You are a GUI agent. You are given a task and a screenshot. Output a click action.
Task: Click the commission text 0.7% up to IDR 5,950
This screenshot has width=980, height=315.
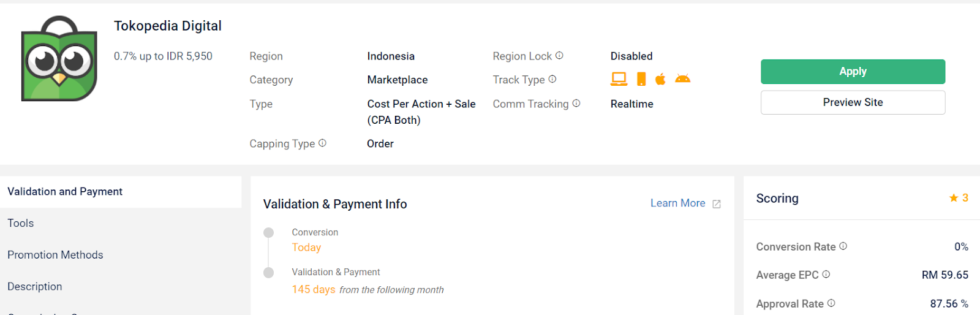163,56
